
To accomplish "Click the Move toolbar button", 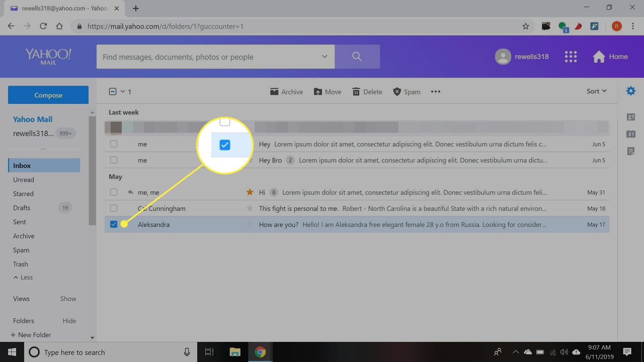I will (328, 92).
